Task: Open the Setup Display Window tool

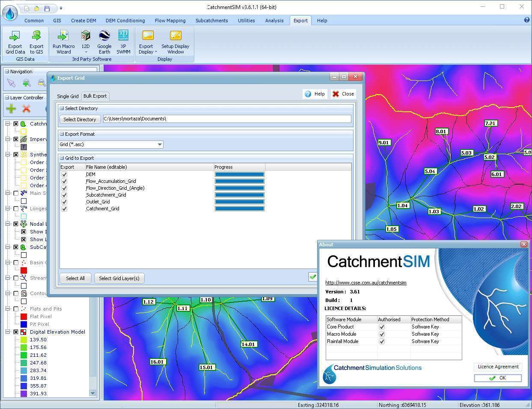Action: tap(175, 42)
